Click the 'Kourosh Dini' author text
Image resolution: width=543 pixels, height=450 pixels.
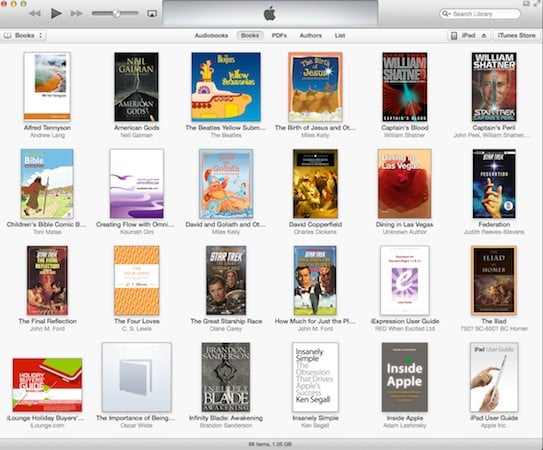[x=136, y=232]
